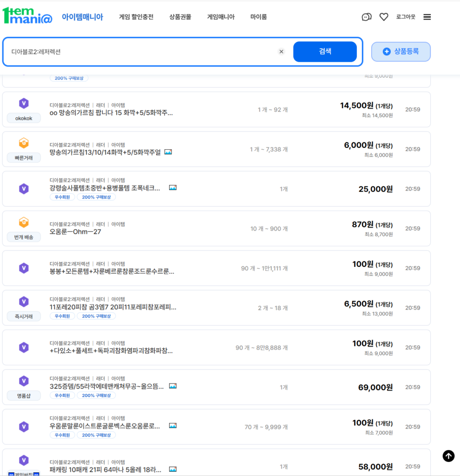Open the +다있소+풀세트+독파괴참 listing

coord(111,351)
